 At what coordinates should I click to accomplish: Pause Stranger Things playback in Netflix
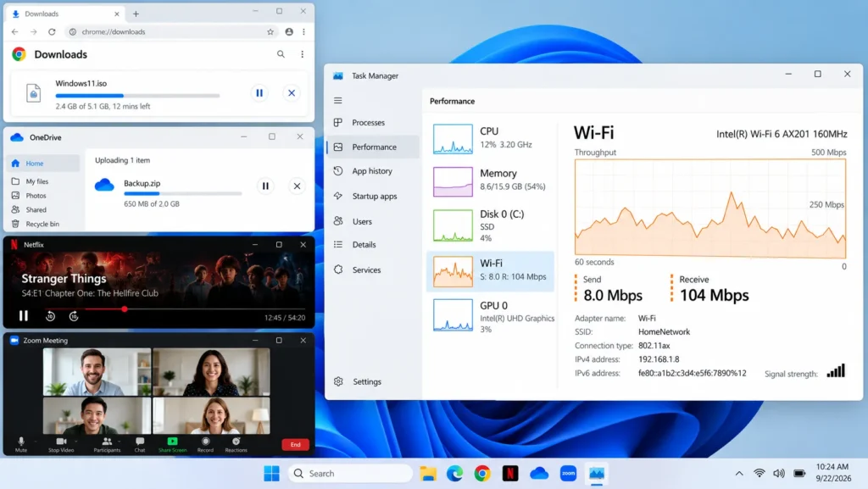[x=23, y=315]
